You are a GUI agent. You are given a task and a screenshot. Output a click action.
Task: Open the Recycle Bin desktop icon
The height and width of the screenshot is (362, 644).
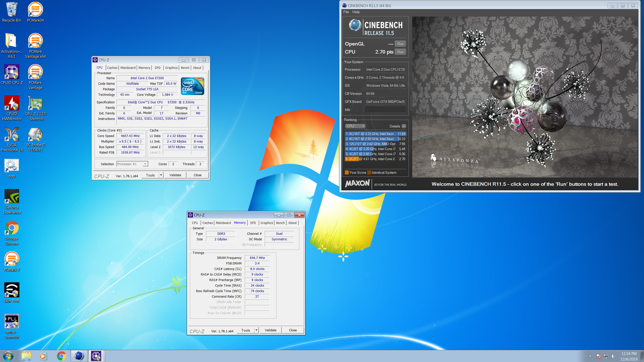pyautogui.click(x=12, y=12)
